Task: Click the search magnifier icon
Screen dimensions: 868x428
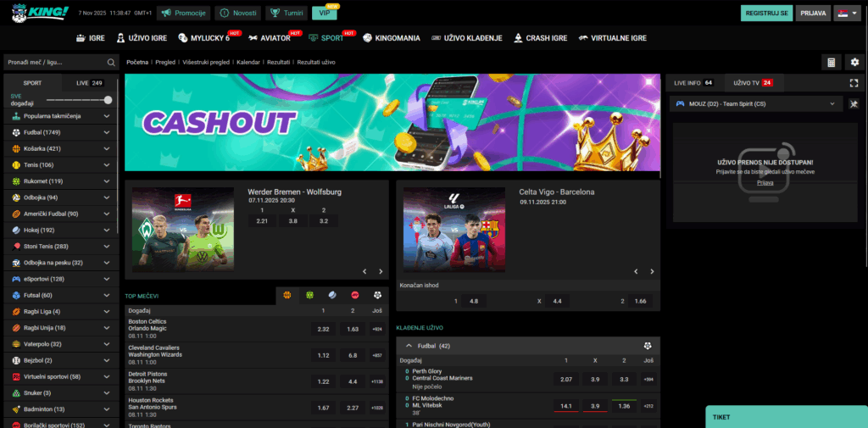Action: pos(111,63)
